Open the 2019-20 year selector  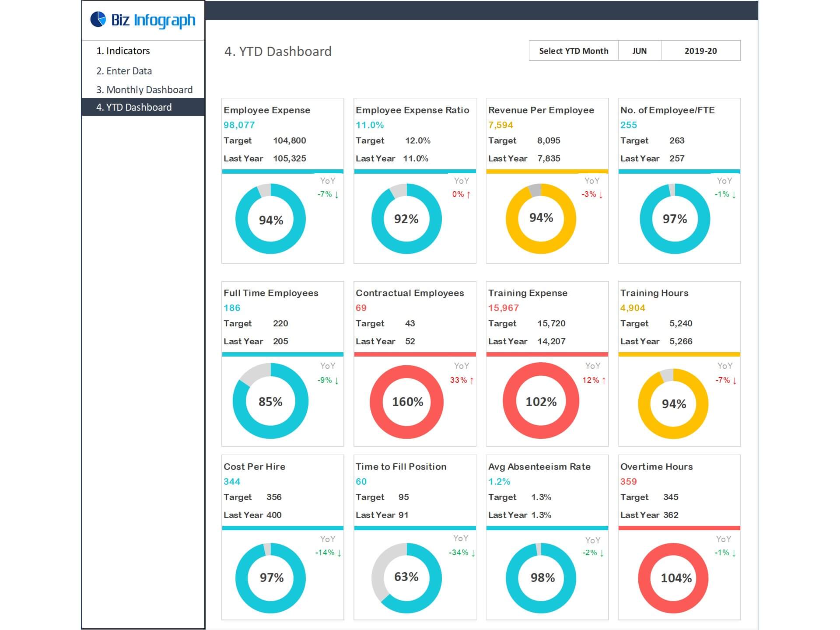(700, 51)
